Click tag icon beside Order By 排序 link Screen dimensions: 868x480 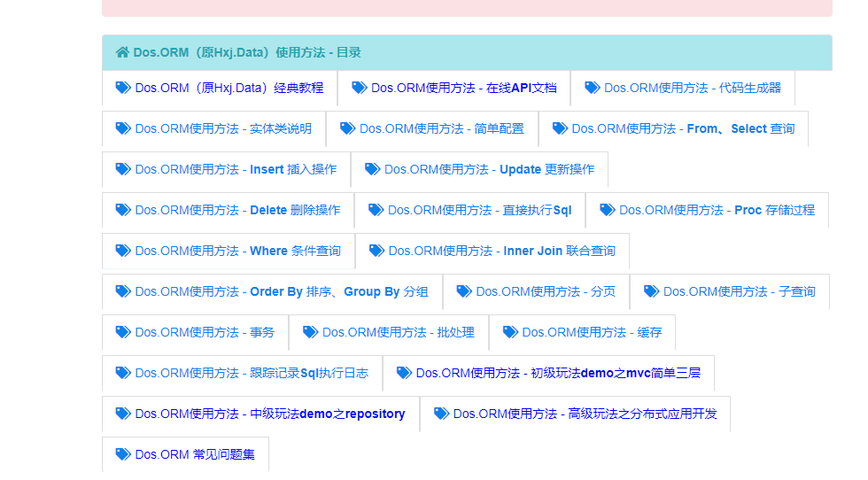[123, 291]
